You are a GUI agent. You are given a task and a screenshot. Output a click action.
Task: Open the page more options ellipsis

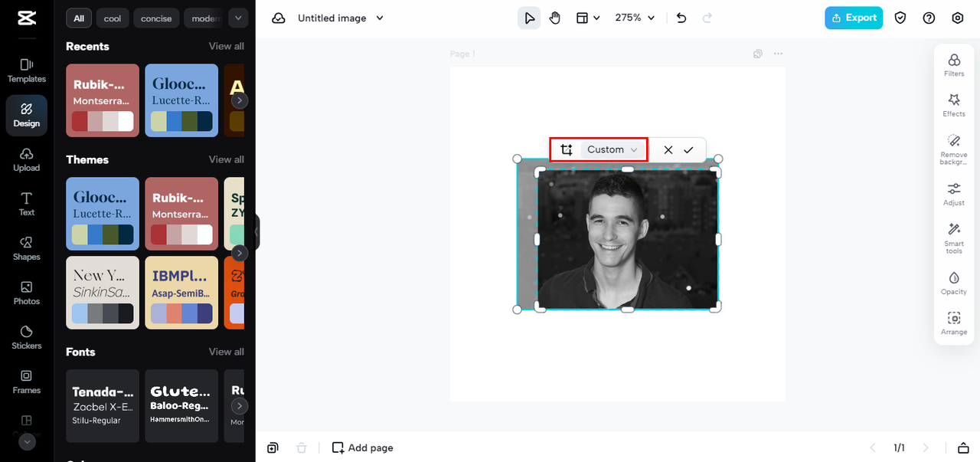778,54
